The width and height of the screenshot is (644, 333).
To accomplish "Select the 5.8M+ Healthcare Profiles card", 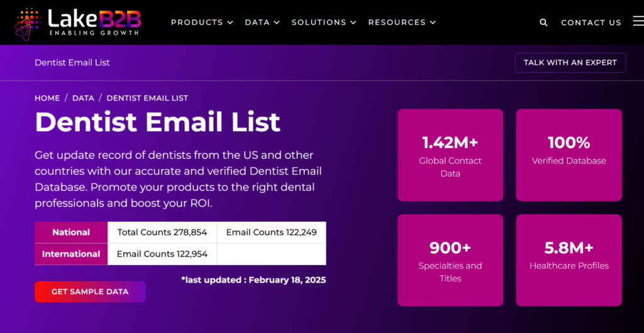I will (x=569, y=260).
